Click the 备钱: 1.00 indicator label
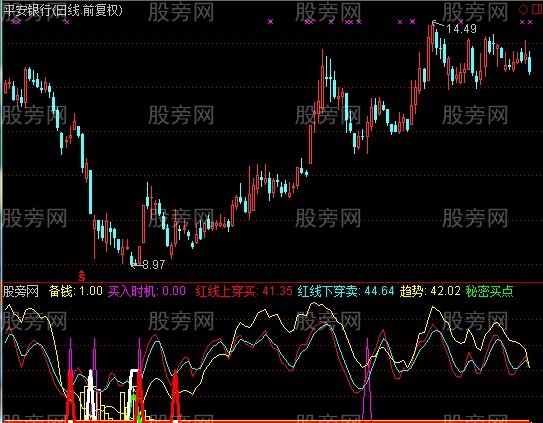The width and height of the screenshot is (543, 423). point(76,291)
